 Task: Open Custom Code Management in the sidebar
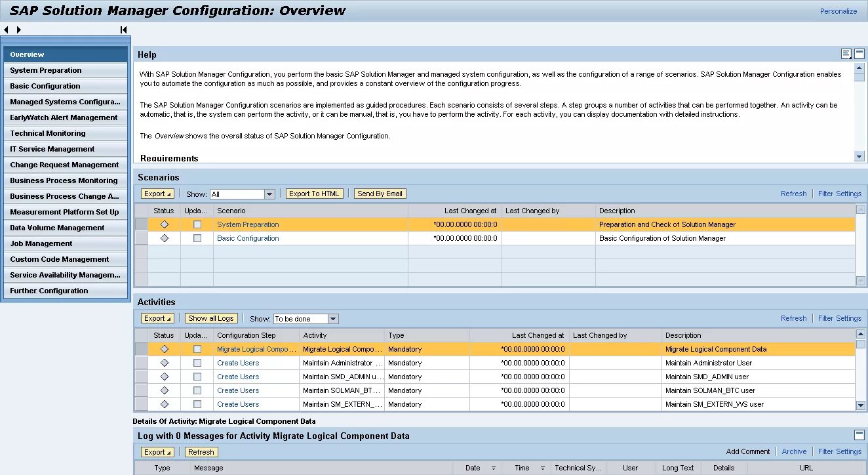click(66, 259)
